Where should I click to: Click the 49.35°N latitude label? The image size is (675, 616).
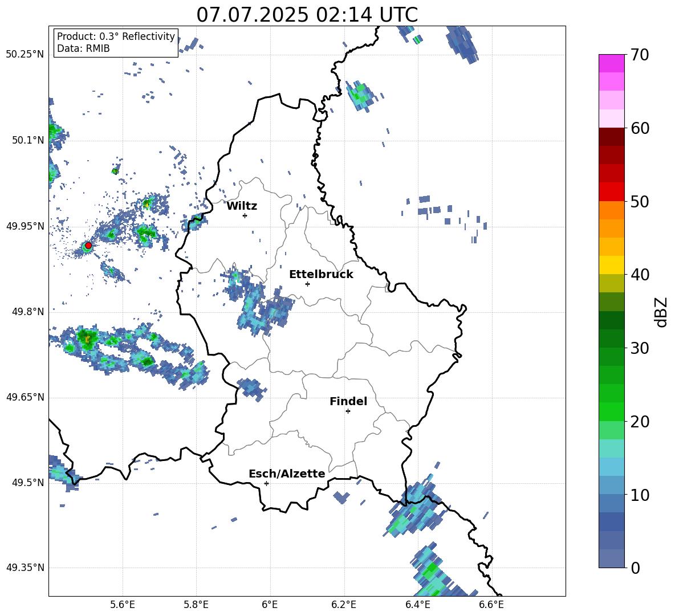(x=25, y=568)
